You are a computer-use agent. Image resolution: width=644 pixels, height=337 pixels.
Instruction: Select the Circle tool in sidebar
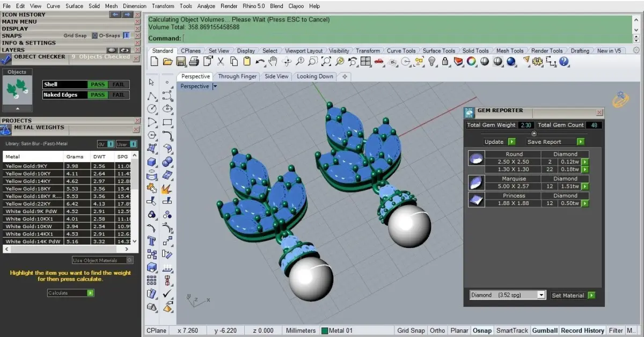click(152, 109)
